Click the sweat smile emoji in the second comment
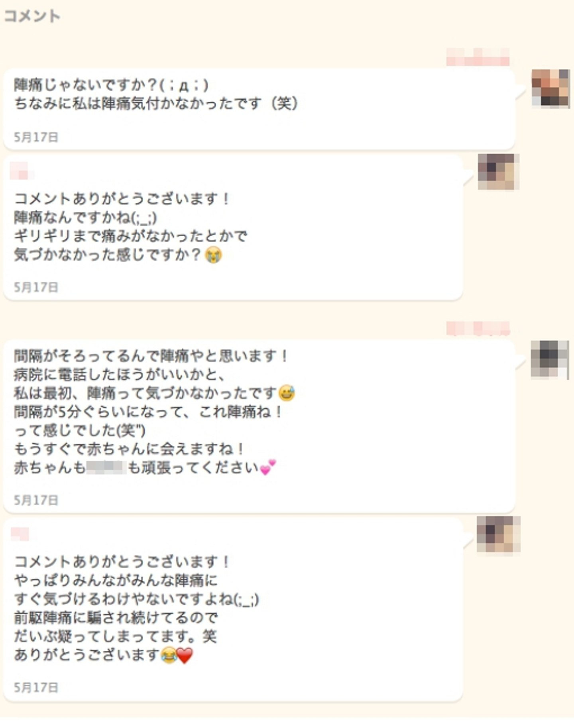Screen dimensions: 574x728 [x=287, y=393]
